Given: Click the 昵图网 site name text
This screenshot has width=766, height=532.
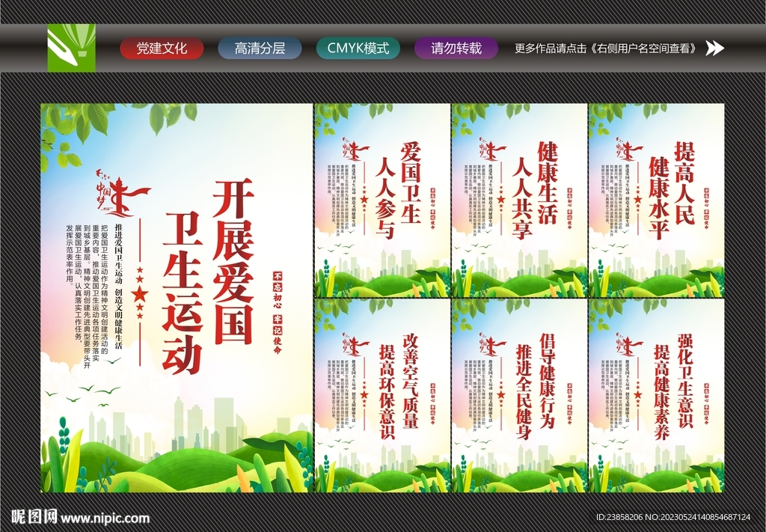Looking at the screenshot, I should [34, 517].
